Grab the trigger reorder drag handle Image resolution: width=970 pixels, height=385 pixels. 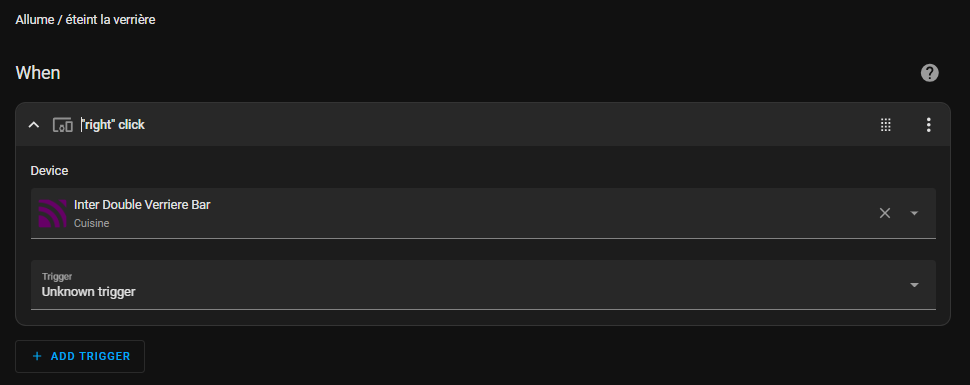885,125
